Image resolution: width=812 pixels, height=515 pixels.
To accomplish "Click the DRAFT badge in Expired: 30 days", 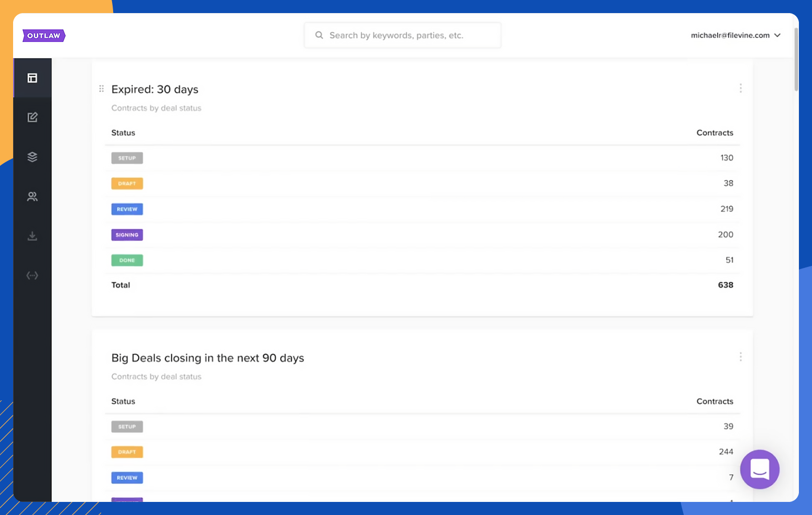I will pyautogui.click(x=127, y=183).
